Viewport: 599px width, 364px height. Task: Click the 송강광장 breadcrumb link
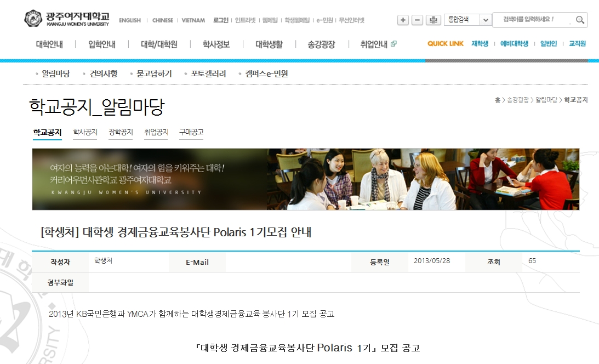coord(518,100)
